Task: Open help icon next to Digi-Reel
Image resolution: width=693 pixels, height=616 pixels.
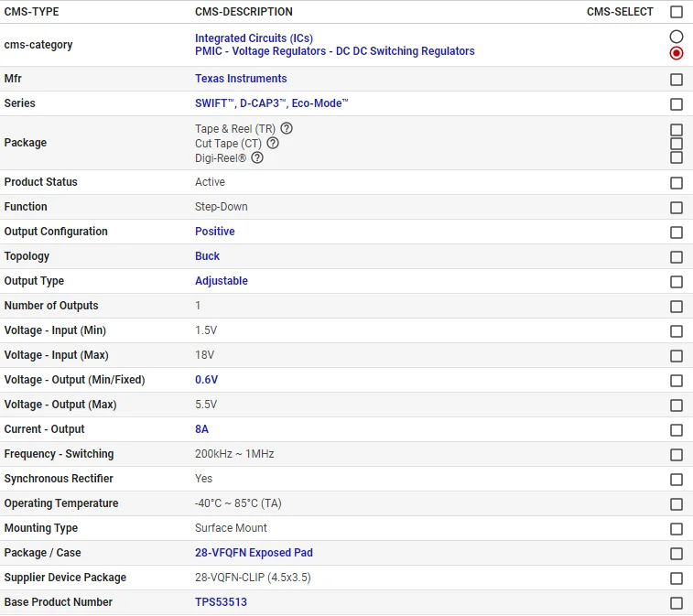Action: 257,157
